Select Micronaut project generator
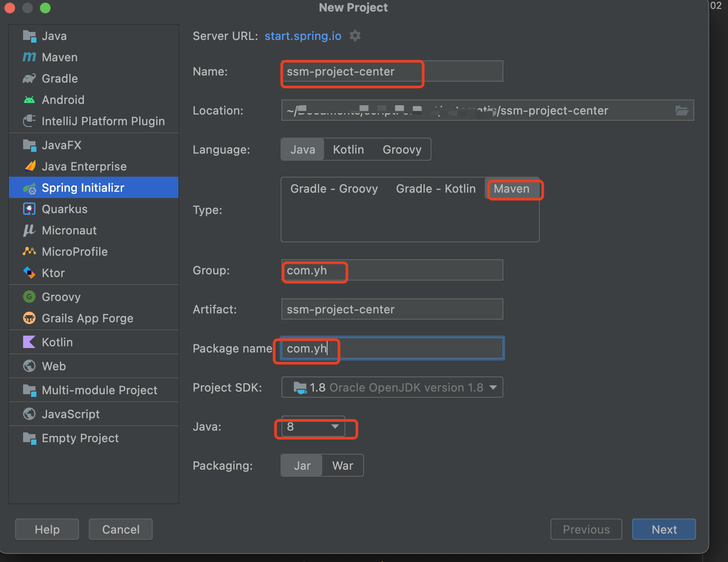Viewport: 728px width, 562px height. pyautogui.click(x=69, y=230)
